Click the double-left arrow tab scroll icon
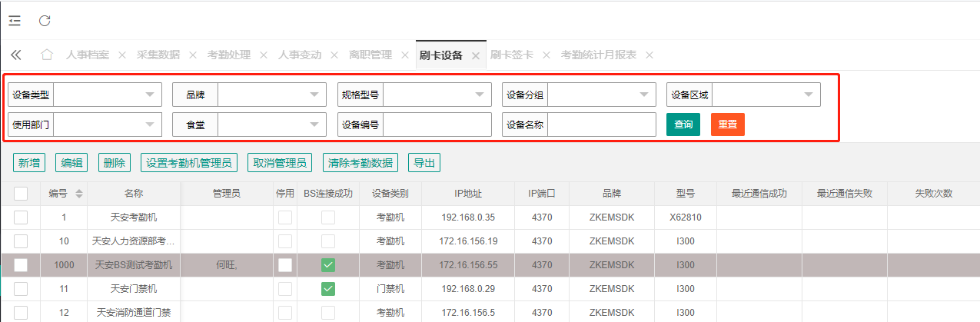This screenshot has height=322, width=980. [x=15, y=55]
